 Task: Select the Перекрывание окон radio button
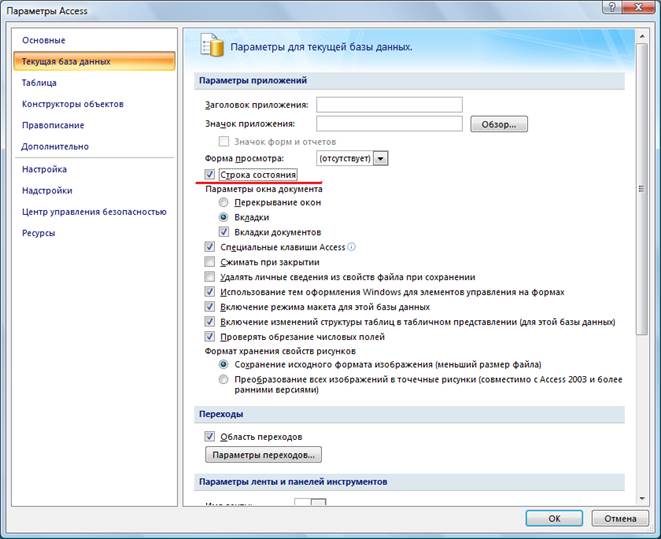223,202
